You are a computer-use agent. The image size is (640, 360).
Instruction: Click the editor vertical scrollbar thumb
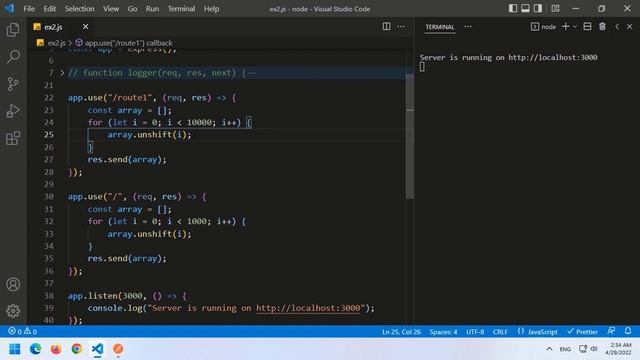point(410,137)
